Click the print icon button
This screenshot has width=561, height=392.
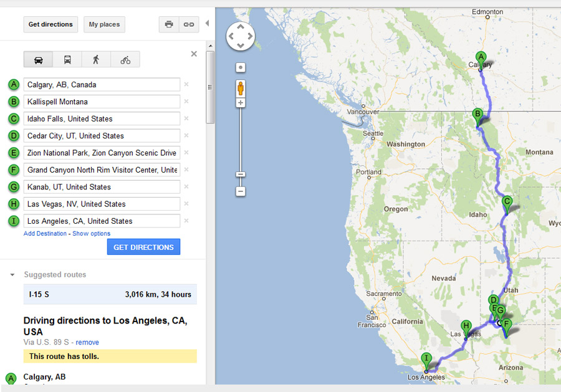click(169, 24)
